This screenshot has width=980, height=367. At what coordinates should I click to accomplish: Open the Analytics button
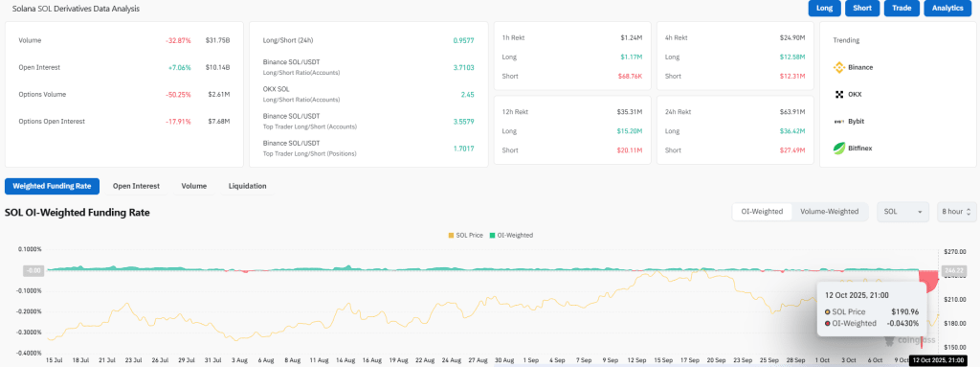(947, 9)
